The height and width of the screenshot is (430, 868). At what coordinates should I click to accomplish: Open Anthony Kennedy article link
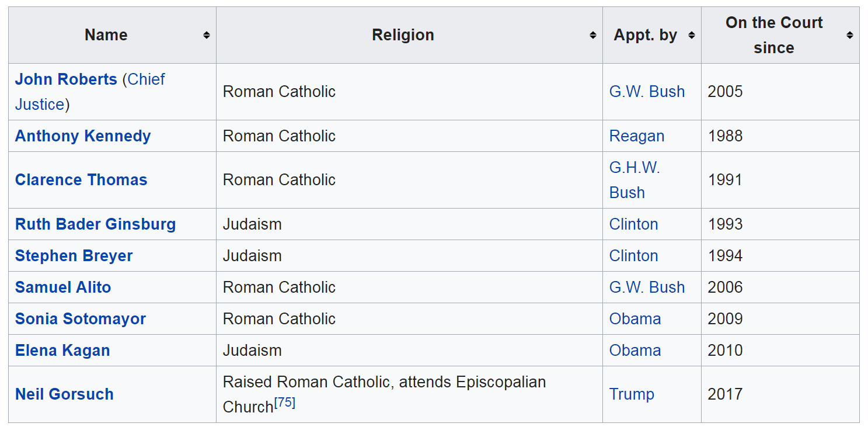(83, 136)
